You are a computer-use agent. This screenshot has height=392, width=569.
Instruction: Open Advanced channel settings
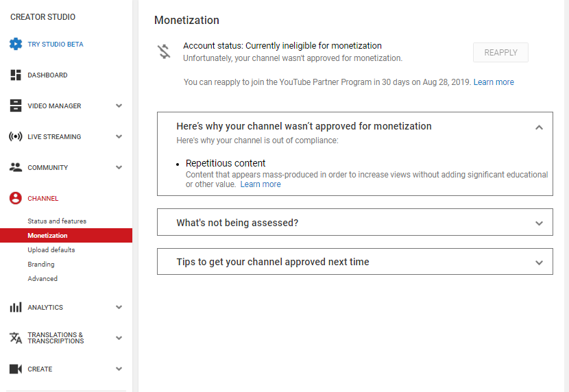(43, 278)
